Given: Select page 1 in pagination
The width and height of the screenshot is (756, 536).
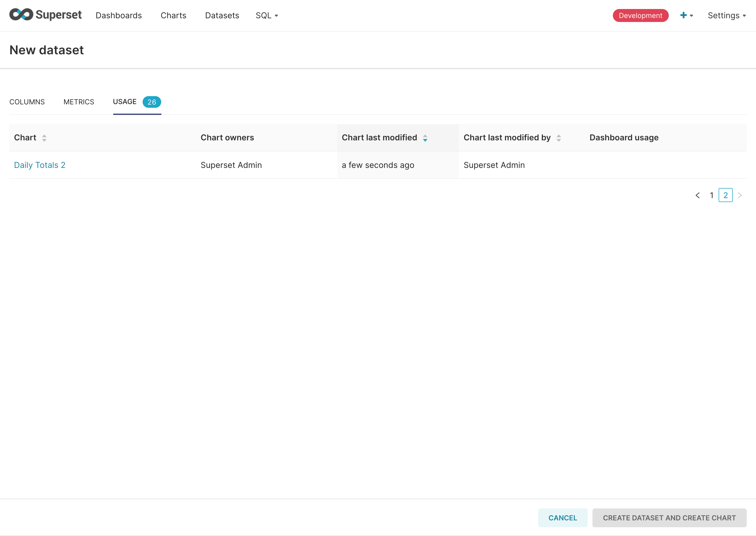Looking at the screenshot, I should coord(711,195).
